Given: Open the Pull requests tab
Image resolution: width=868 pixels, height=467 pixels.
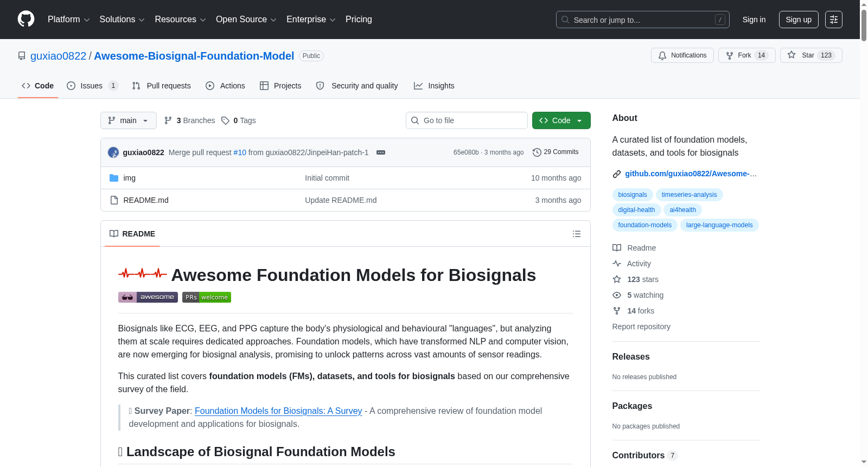Looking at the screenshot, I should tap(162, 86).
